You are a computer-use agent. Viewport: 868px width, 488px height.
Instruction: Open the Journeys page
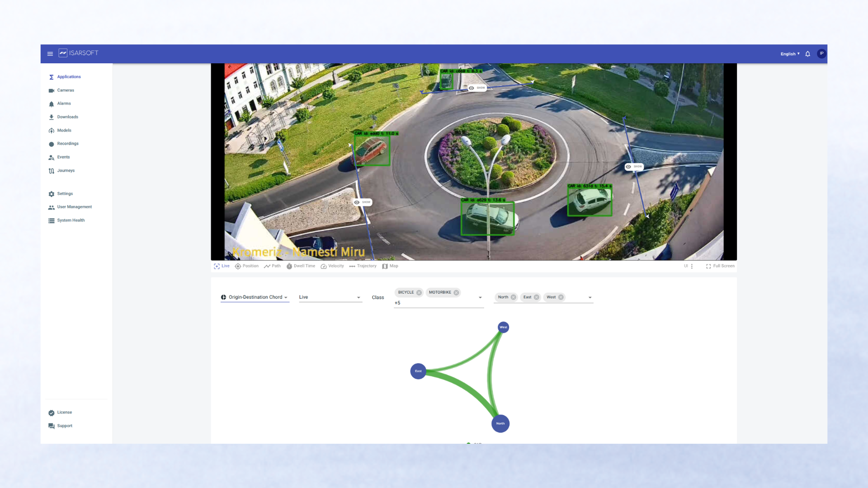[66, 171]
